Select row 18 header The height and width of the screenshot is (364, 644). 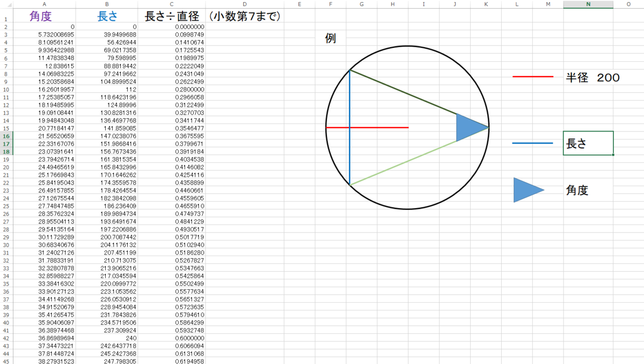6,151
